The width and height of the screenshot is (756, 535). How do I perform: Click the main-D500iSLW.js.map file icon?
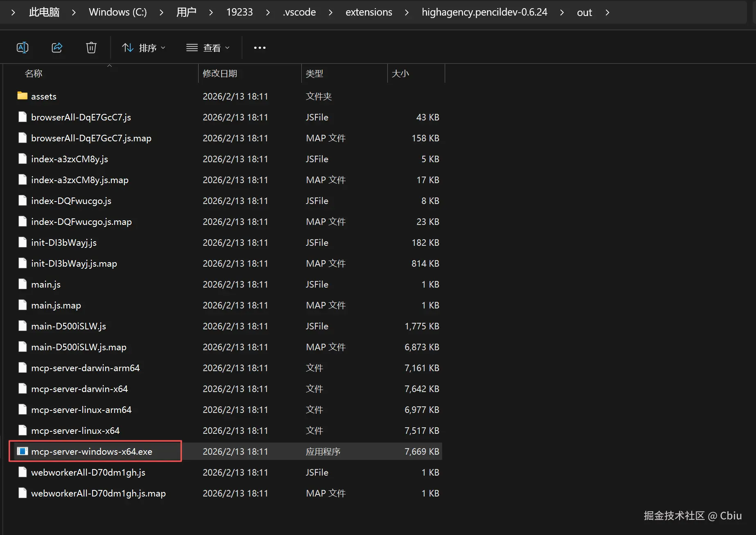(23, 347)
